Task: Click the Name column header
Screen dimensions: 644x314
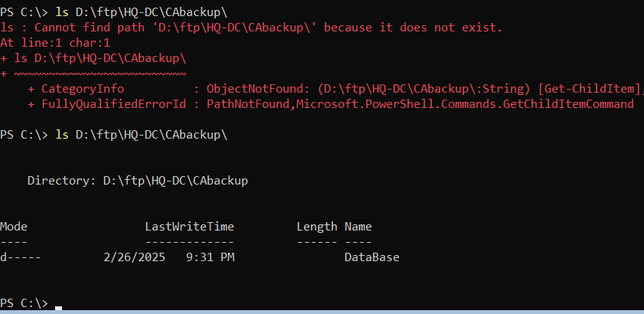Action: pyautogui.click(x=358, y=227)
